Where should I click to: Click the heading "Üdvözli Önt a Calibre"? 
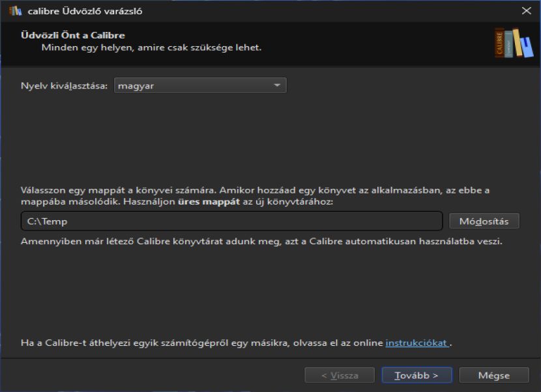pyautogui.click(x=73, y=35)
